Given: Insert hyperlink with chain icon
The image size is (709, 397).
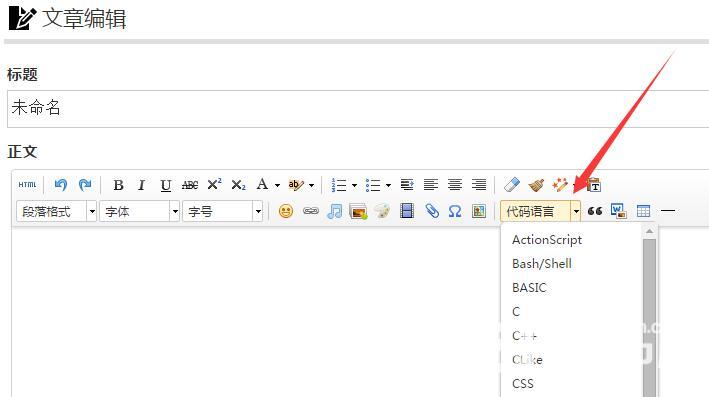Looking at the screenshot, I should tap(311, 211).
